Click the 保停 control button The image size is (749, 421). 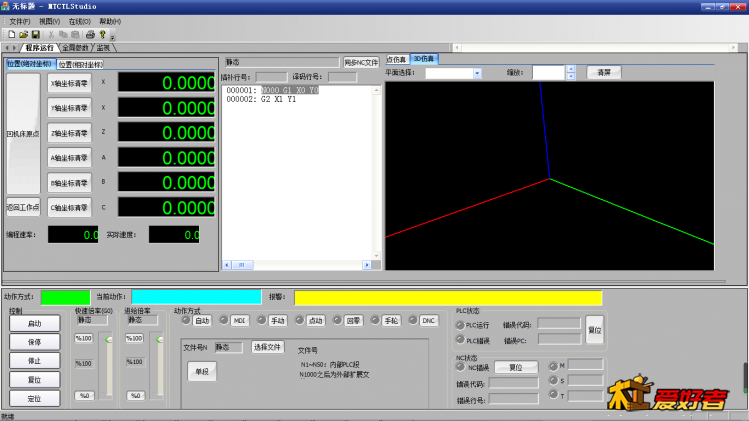[34, 342]
